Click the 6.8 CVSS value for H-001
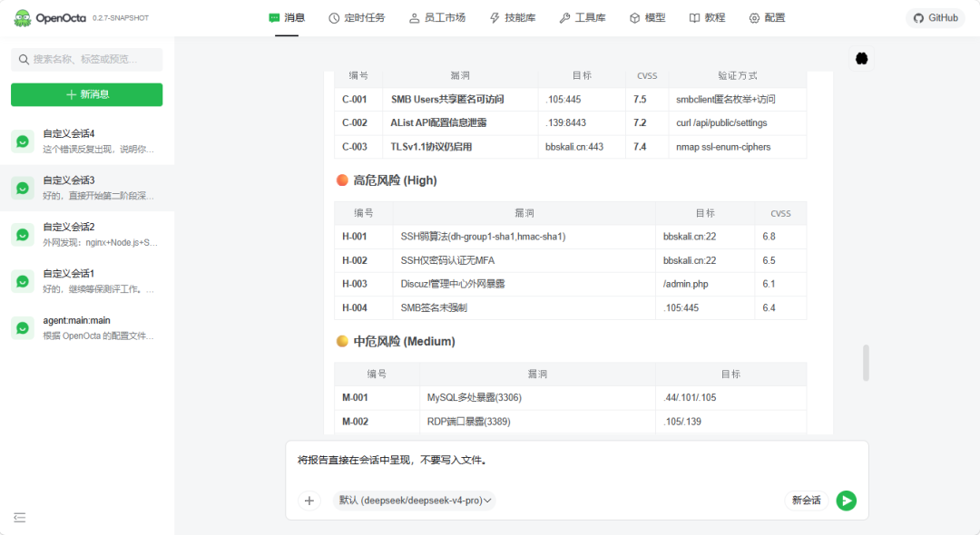This screenshot has height=535, width=980. [x=769, y=237]
